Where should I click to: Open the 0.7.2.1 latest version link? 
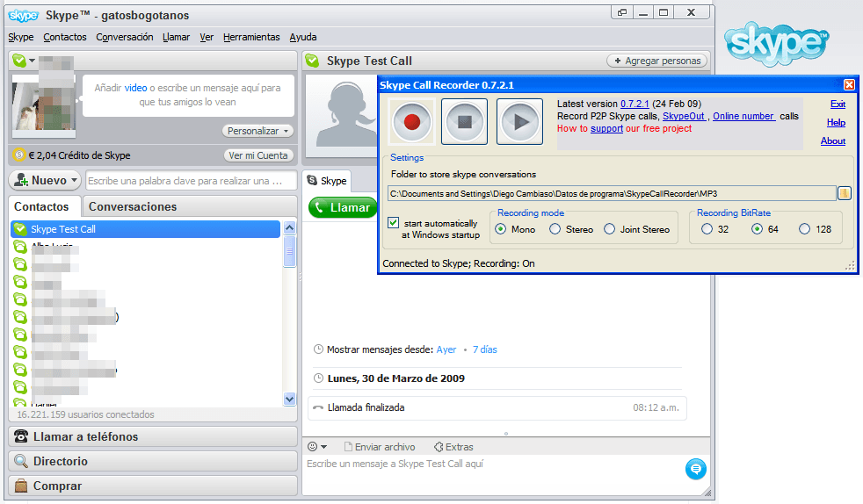click(x=635, y=104)
